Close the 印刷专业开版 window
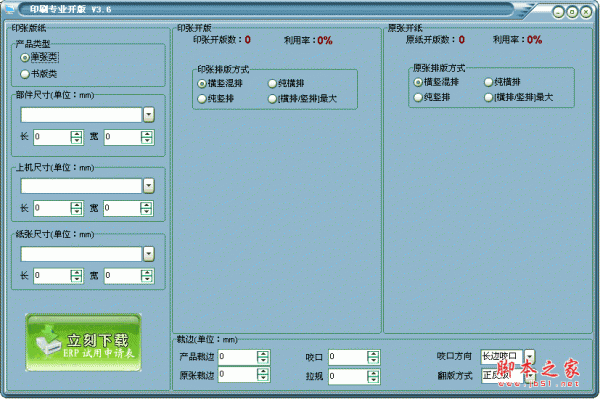600x399 pixels. (x=586, y=12)
